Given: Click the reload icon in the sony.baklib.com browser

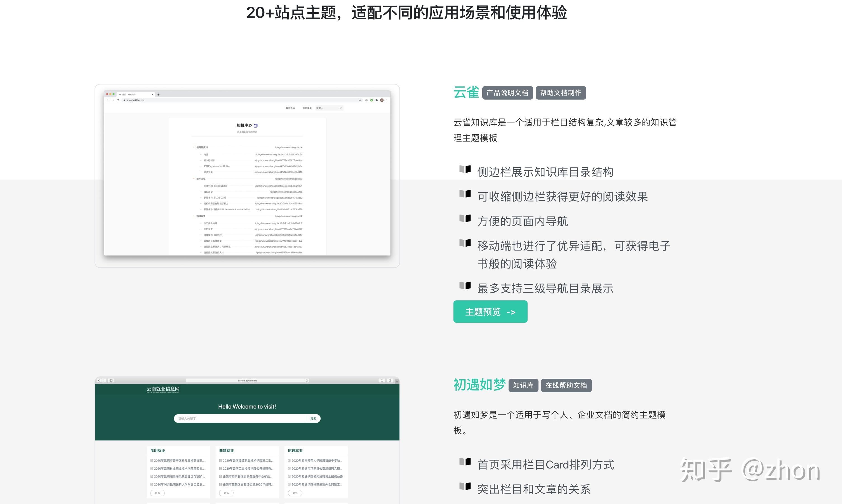Looking at the screenshot, I should (x=118, y=100).
